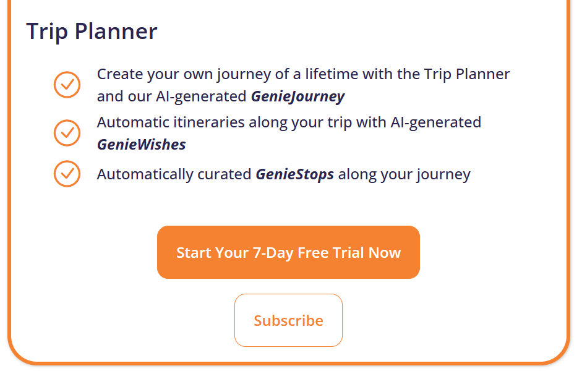Click the 'and our AI-generated' text

[x=171, y=96]
